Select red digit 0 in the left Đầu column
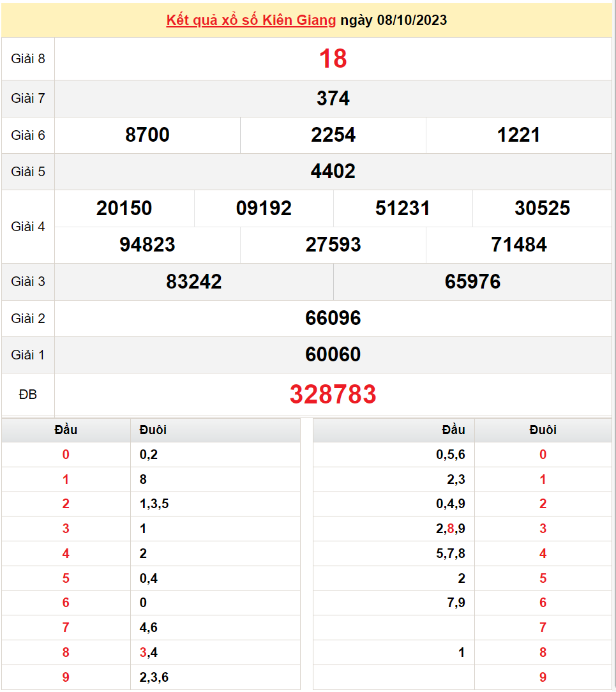 (66, 455)
